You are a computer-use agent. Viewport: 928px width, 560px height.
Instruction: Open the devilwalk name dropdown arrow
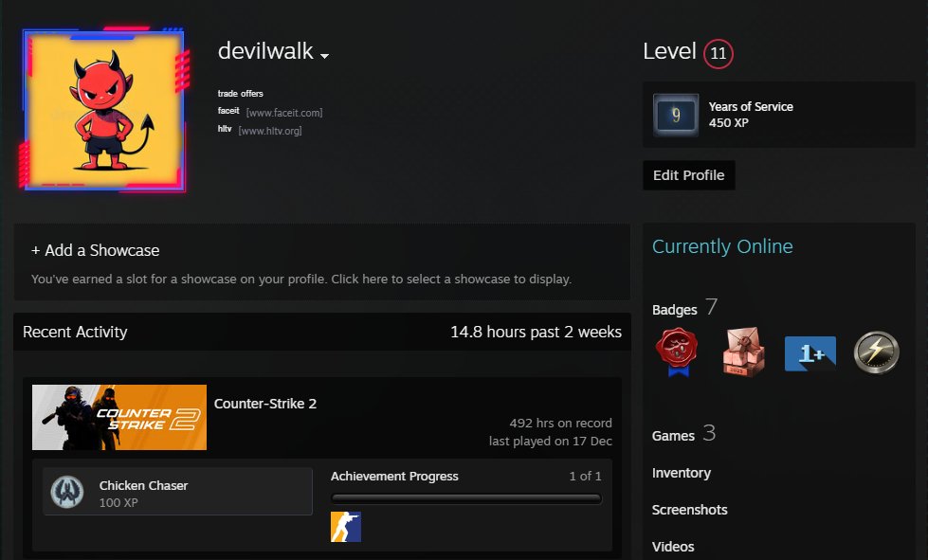323,56
